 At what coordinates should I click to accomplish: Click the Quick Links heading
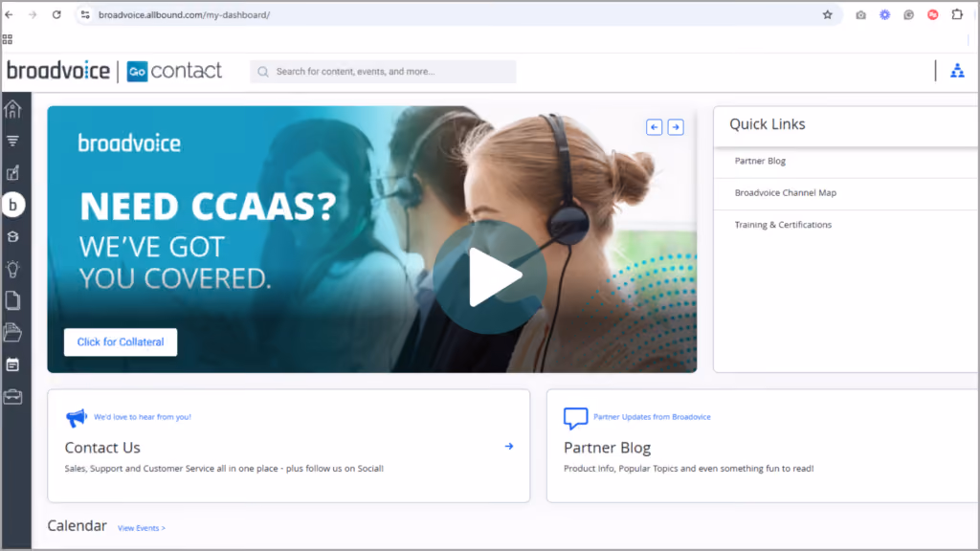pyautogui.click(x=768, y=124)
